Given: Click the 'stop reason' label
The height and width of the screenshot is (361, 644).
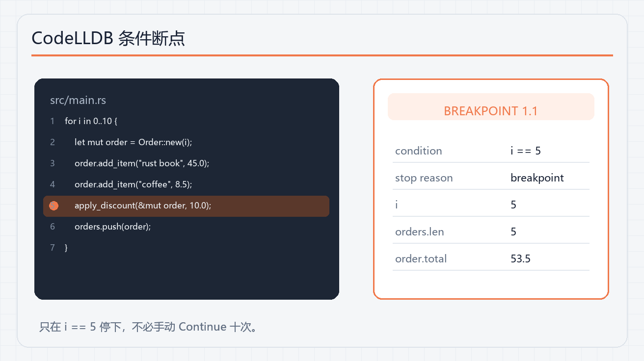Looking at the screenshot, I should tap(424, 178).
